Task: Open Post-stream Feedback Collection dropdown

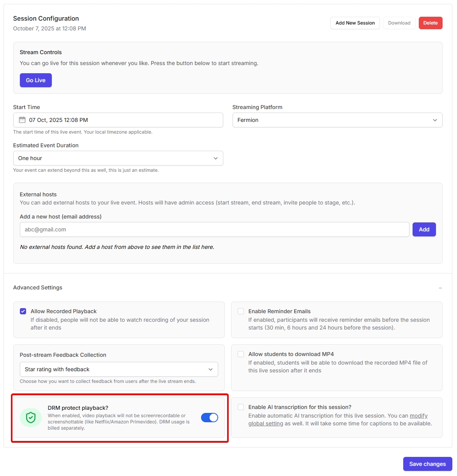Action: point(119,369)
